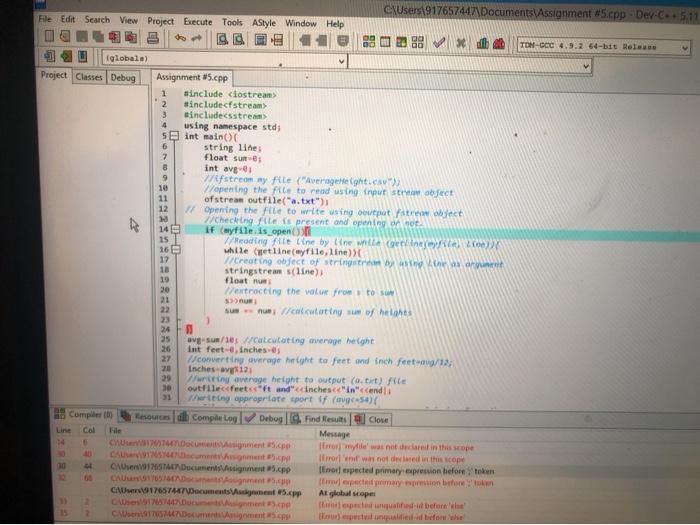This screenshot has width=700, height=525.
Task: Select the Assignment #5.cpp editor tab
Action: [x=192, y=77]
